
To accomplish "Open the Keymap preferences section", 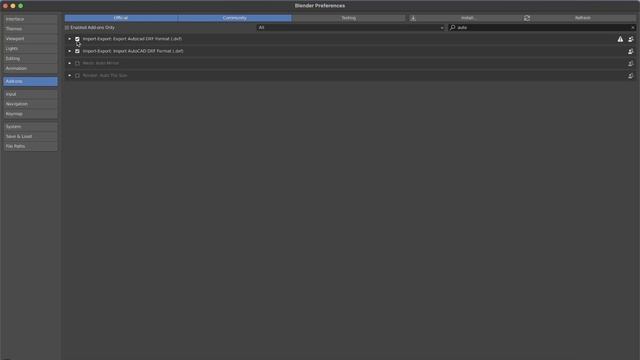I will (x=30, y=114).
